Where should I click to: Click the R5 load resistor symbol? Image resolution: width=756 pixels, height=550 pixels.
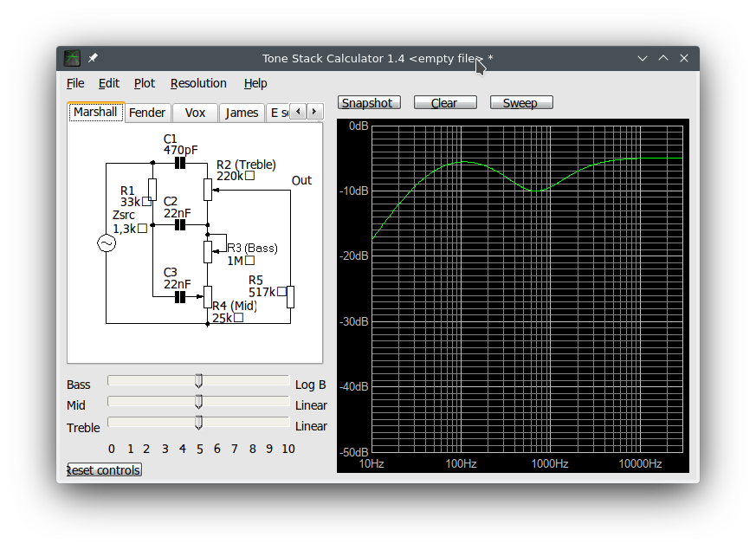(290, 297)
